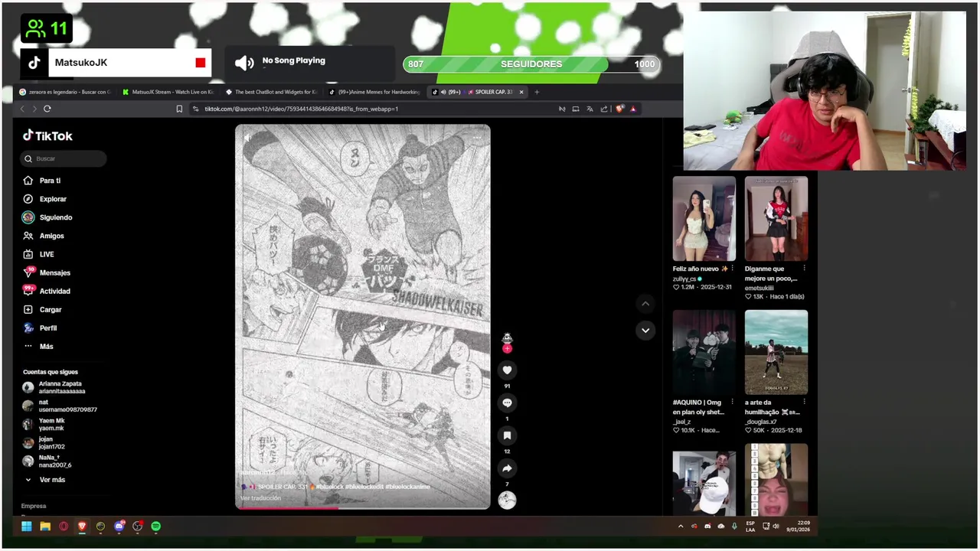Open 'Feliz año nuevo' video thumbnail
Viewport: 980px width, 551px height.
(x=704, y=219)
